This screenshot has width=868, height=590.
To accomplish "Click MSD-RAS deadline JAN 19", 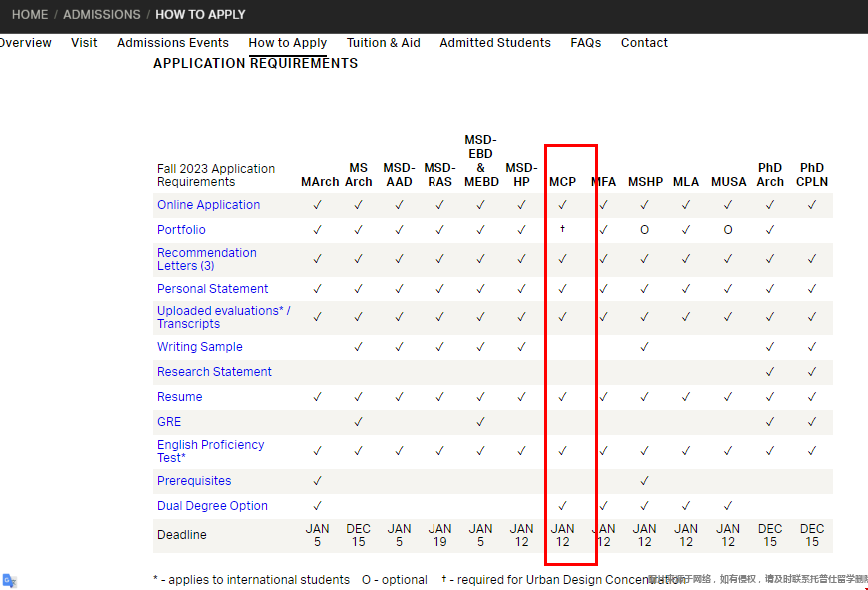I will pos(440,535).
